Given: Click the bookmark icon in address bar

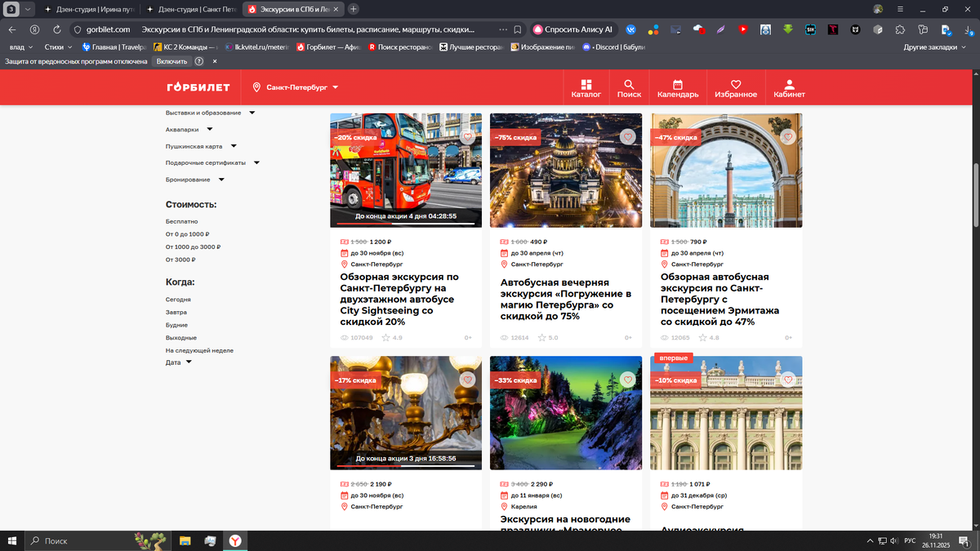Looking at the screenshot, I should [517, 29].
